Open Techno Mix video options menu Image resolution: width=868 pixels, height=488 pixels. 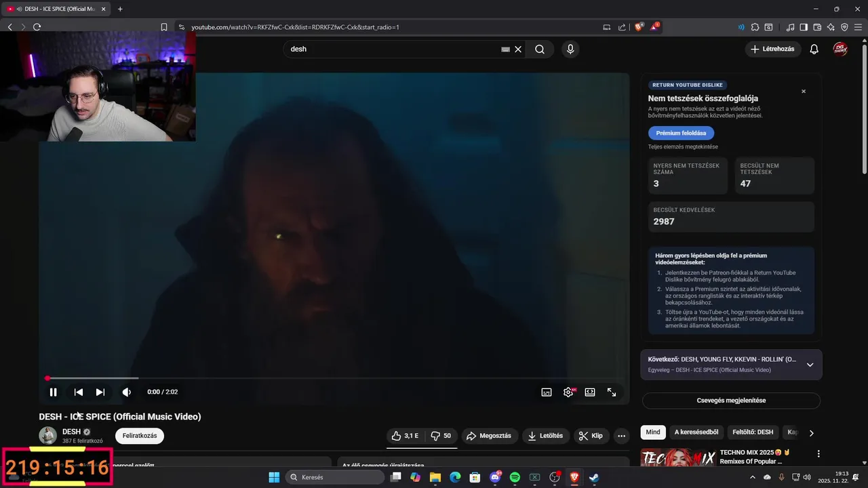tap(818, 453)
